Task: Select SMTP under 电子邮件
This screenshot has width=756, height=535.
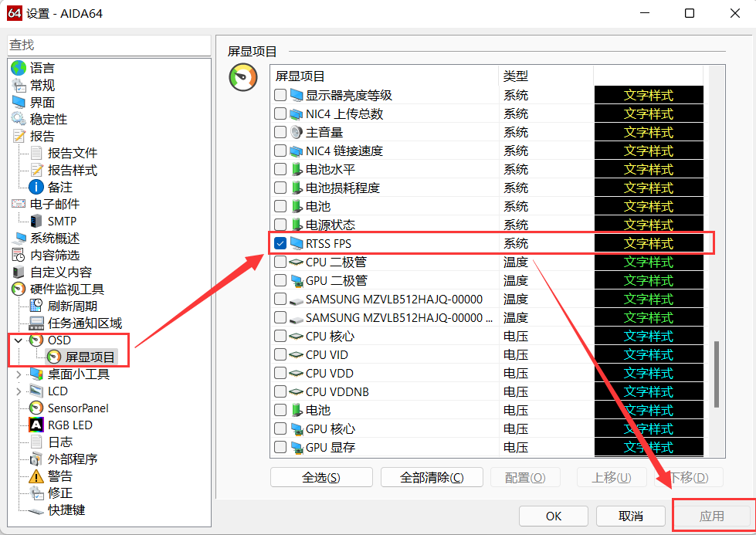Action: [62, 222]
